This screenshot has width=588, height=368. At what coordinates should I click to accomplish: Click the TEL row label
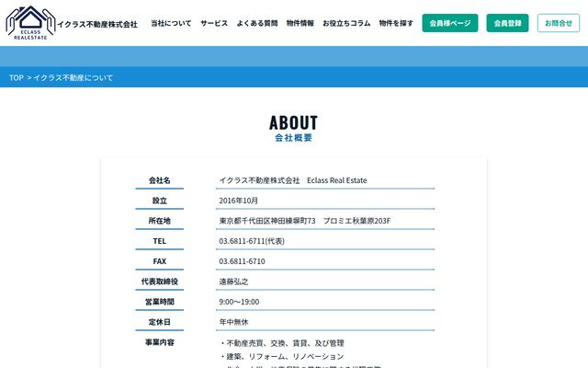[159, 241]
